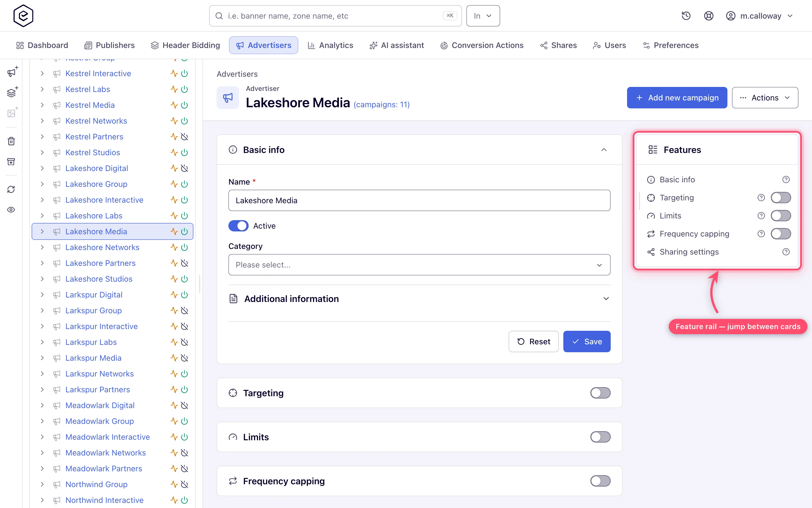Viewport: 812px width, 508px height.
Task: Click into the Name input field
Action: 419,200
